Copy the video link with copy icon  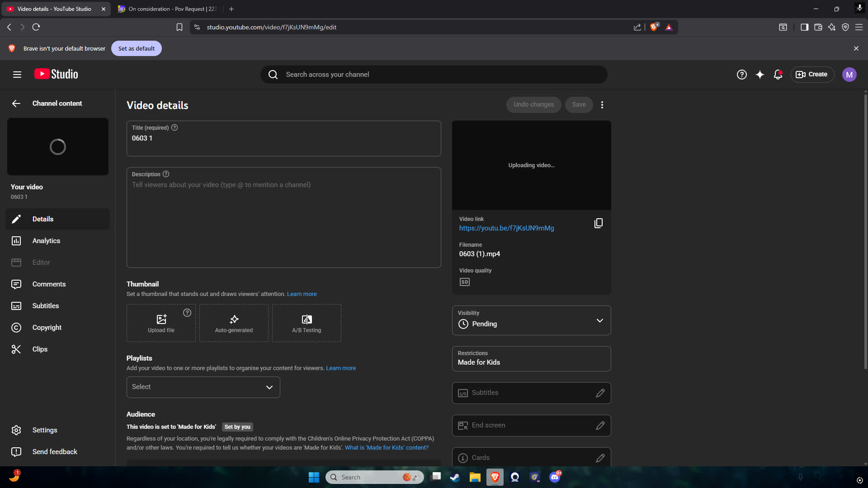pyautogui.click(x=598, y=223)
